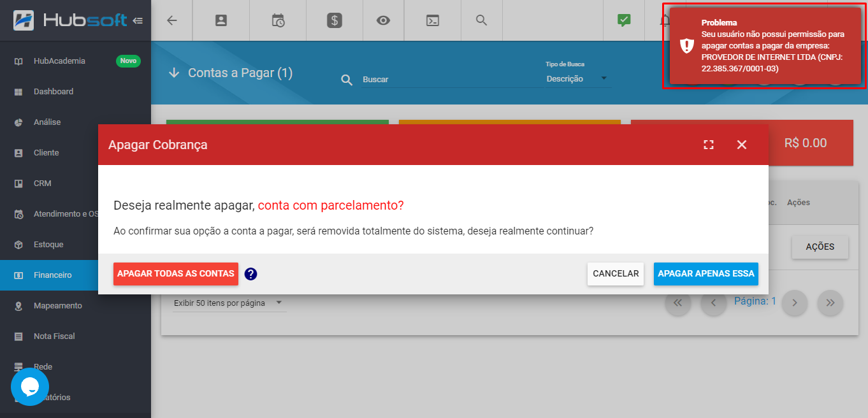Click the magnifier icon in top toolbar
Screen dimensions: 868x418
tap(482, 20)
